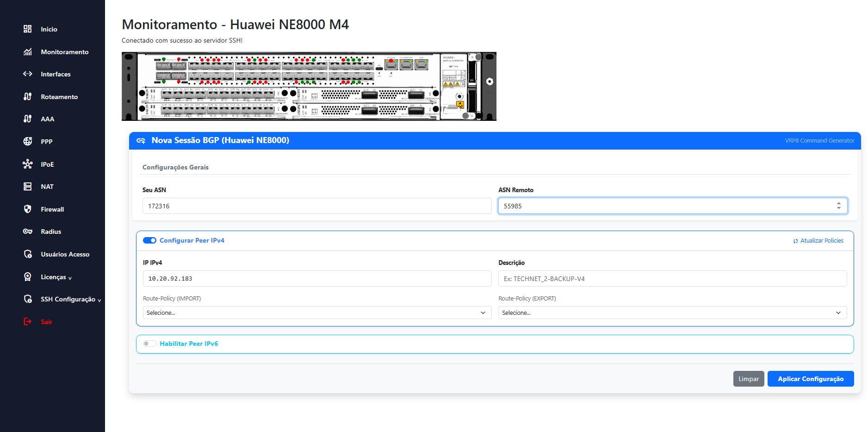The image size is (868, 432).
Task: Click the Usuários Acesso shield icon
Action: (x=28, y=254)
